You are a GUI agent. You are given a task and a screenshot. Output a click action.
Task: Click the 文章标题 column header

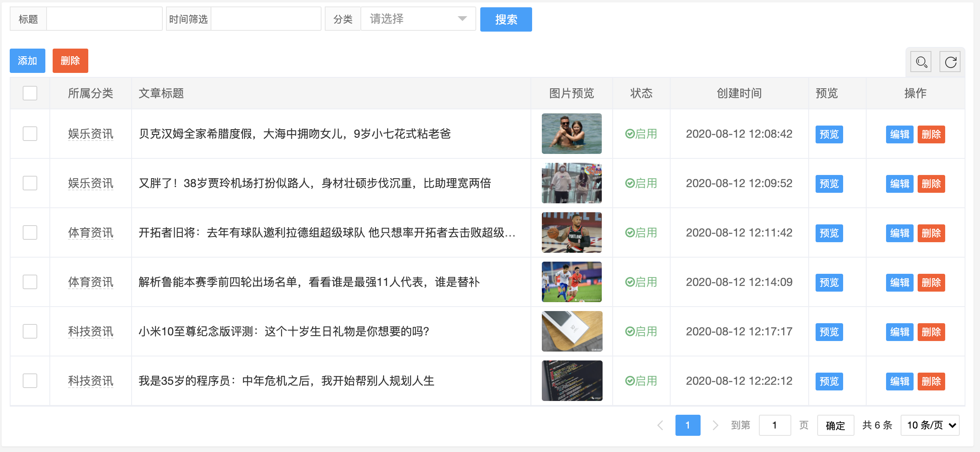pos(161,93)
